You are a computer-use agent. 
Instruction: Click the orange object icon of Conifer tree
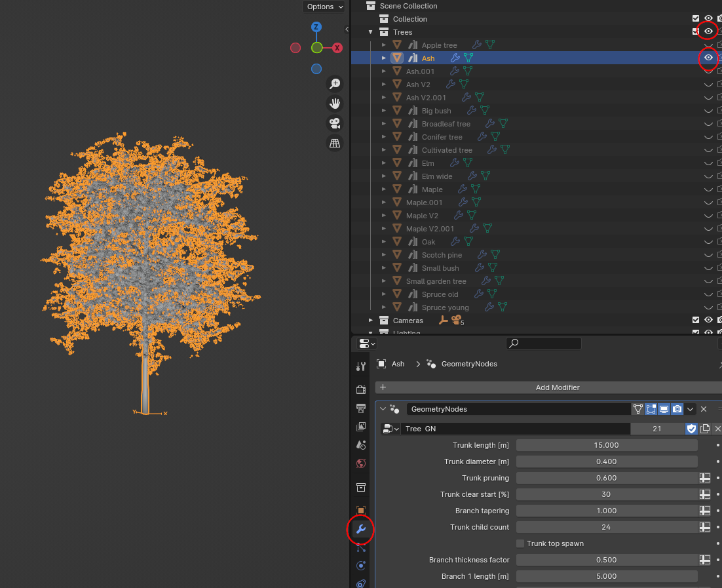(x=397, y=137)
